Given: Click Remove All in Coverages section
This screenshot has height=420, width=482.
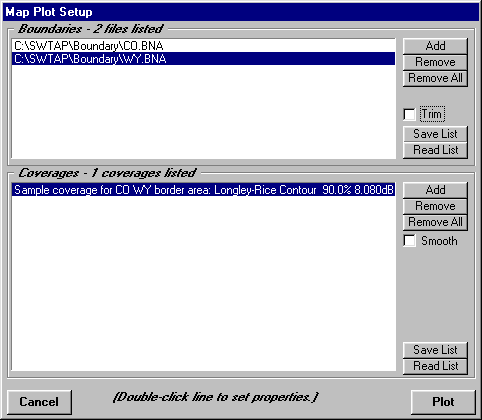Looking at the screenshot, I should pos(435,222).
